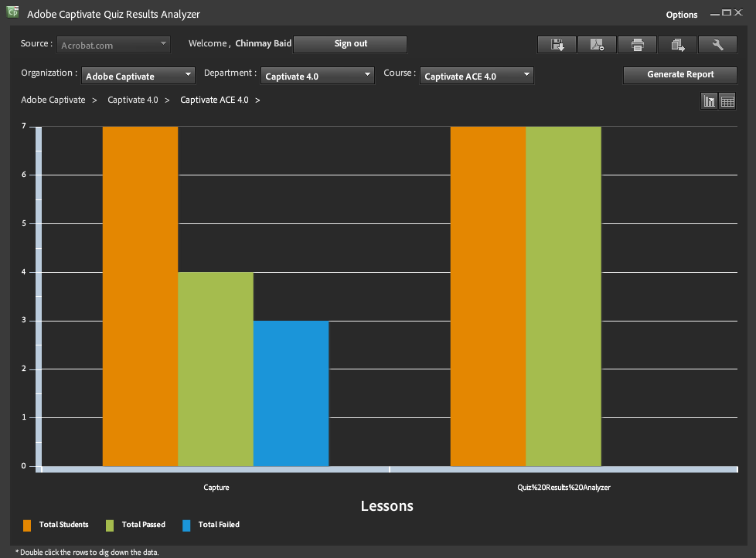756x558 pixels.
Task: Open settings via the wrench icon
Action: pyautogui.click(x=717, y=45)
